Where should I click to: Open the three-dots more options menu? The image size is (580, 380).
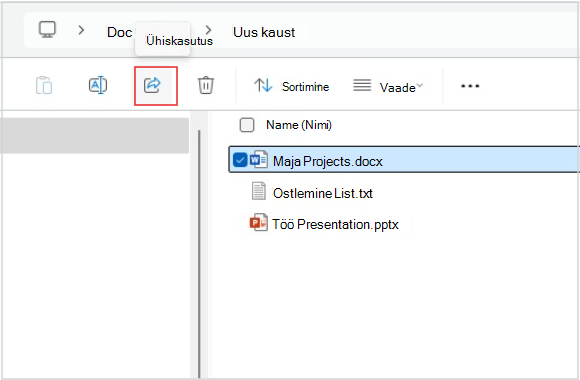coord(470,86)
